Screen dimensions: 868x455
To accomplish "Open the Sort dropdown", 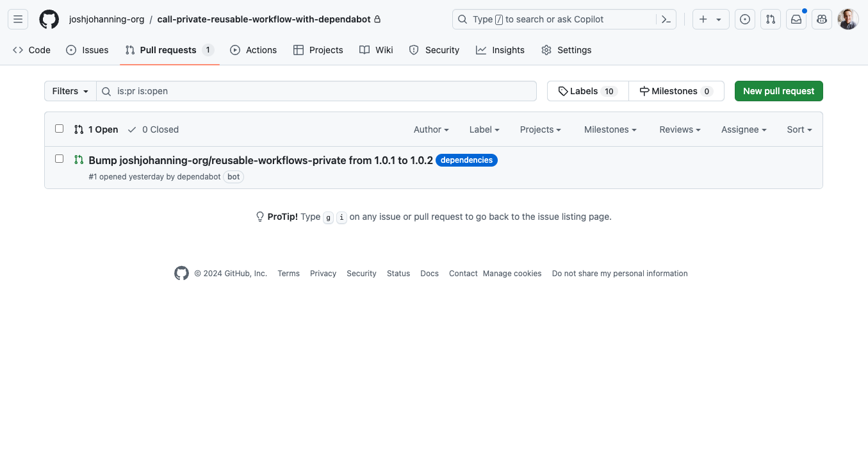I will [798, 129].
